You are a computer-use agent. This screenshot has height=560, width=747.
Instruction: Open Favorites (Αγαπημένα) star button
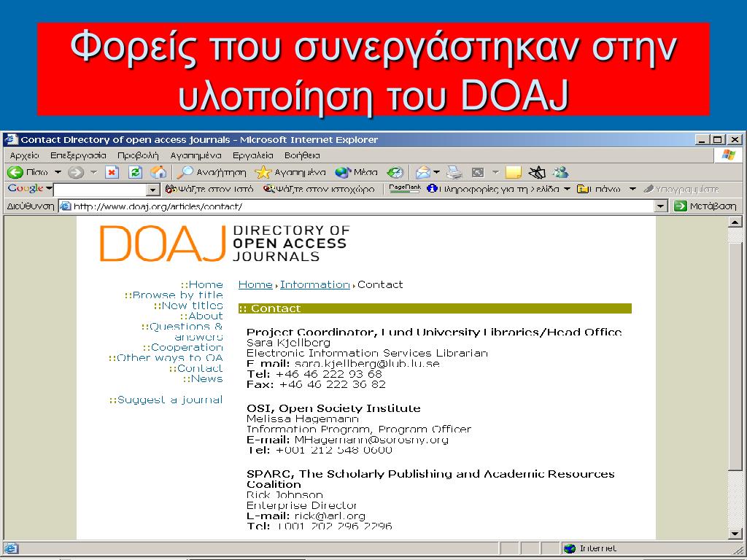[x=290, y=172]
